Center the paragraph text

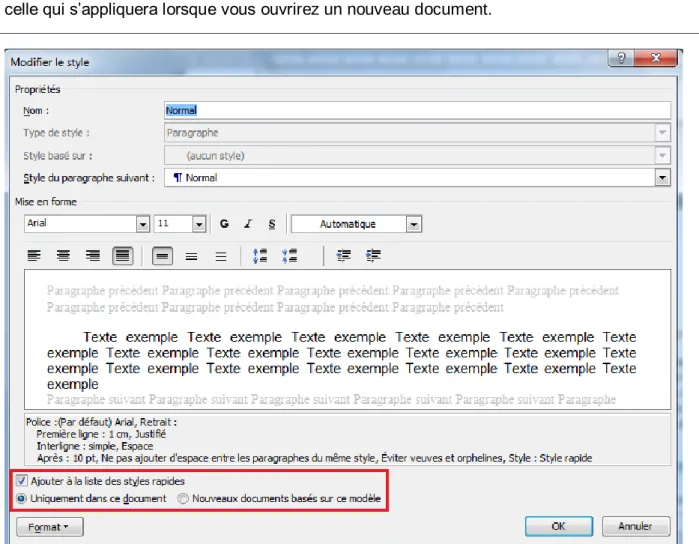[x=63, y=256]
